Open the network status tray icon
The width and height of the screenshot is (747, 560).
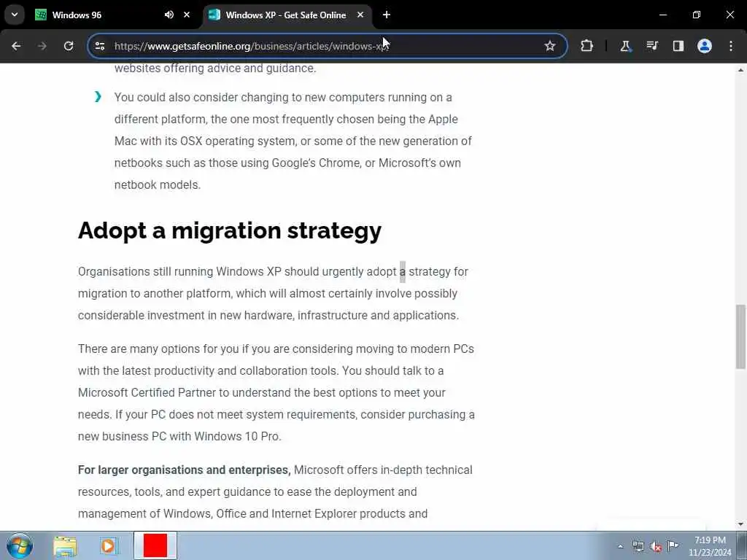tap(638, 547)
